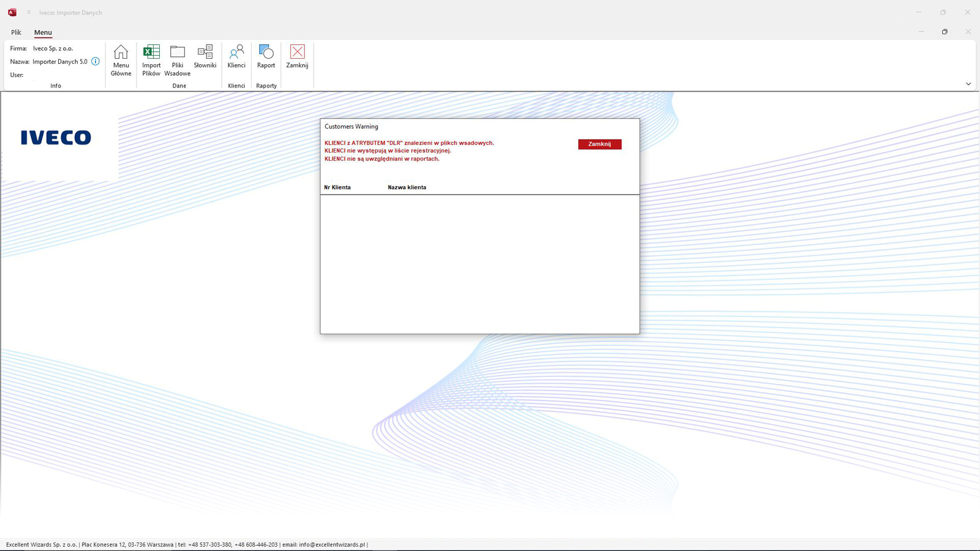
Task: Click the Nr Klienta column header
Action: pyautogui.click(x=337, y=187)
